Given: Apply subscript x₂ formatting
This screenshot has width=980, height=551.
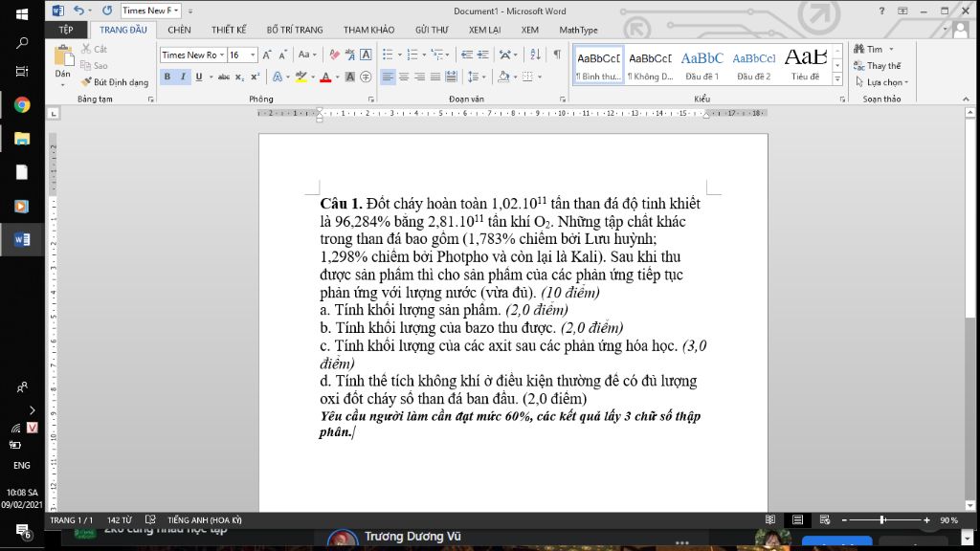Looking at the screenshot, I should pos(239,77).
